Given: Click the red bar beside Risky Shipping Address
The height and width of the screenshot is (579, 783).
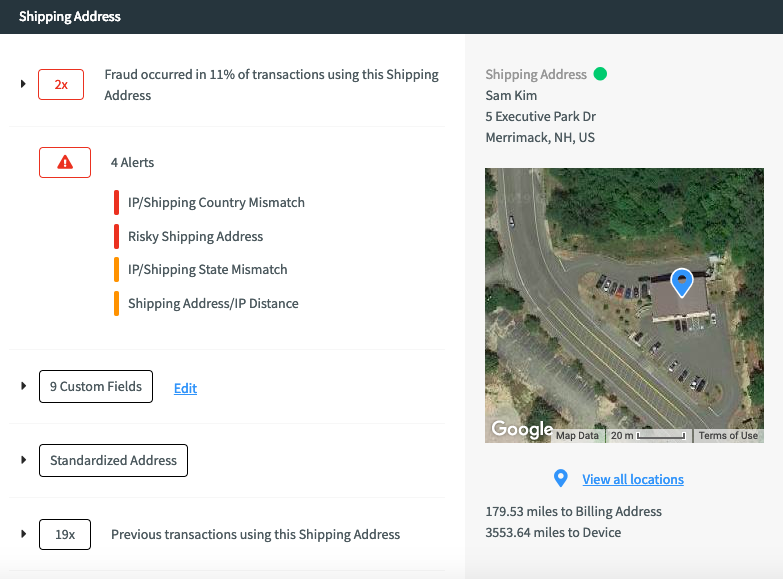Looking at the screenshot, I should [x=117, y=236].
